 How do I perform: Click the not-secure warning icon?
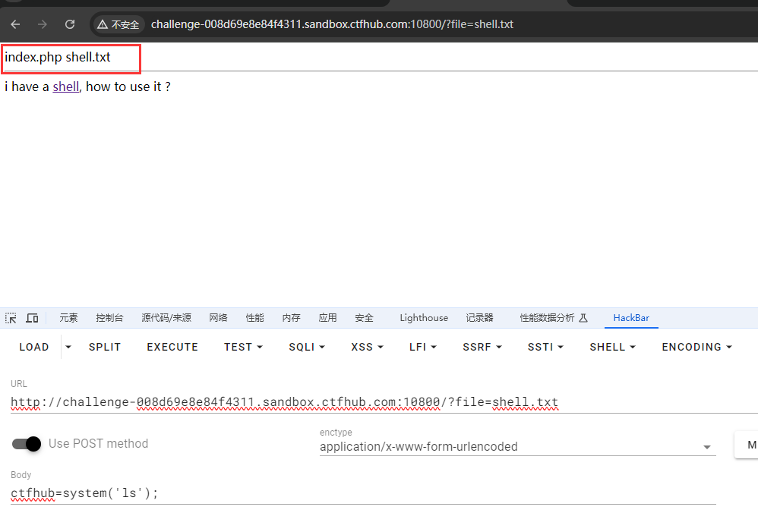click(x=103, y=24)
